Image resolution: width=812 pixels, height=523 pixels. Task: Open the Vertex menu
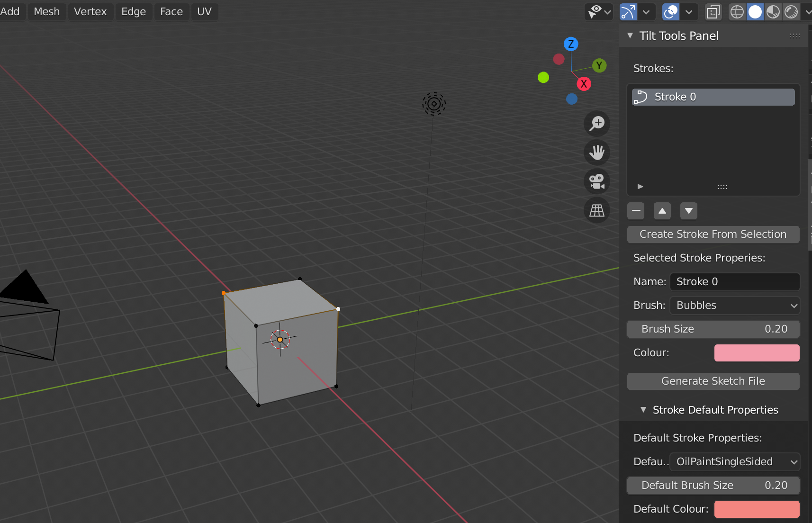pos(90,12)
